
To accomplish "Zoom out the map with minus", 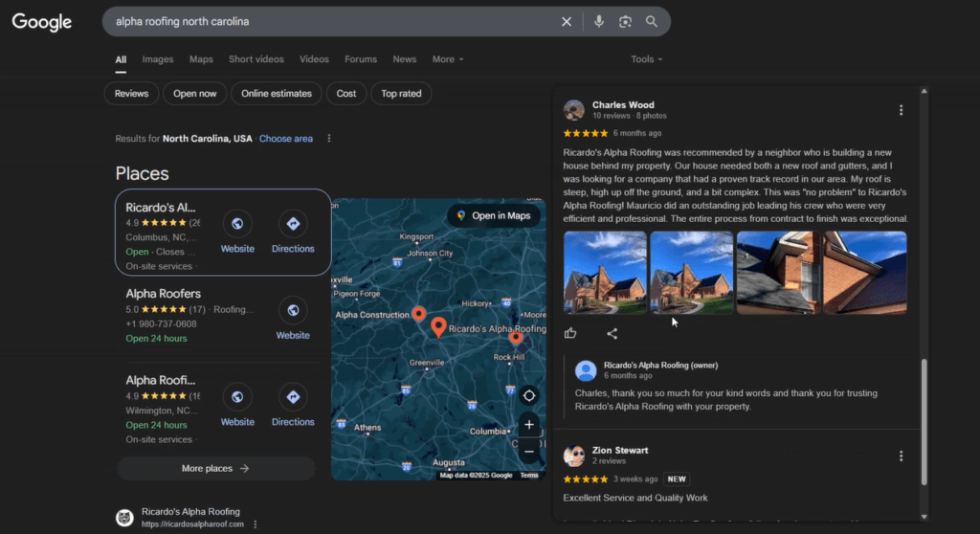I will coord(528,452).
